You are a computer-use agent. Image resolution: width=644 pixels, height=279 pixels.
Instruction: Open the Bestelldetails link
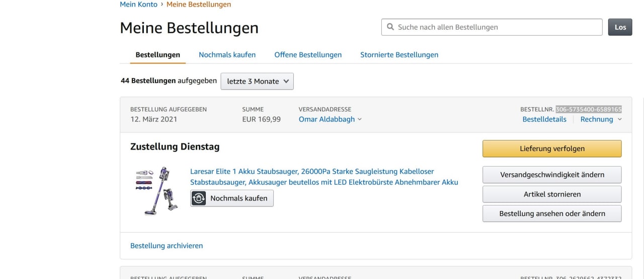pos(544,119)
